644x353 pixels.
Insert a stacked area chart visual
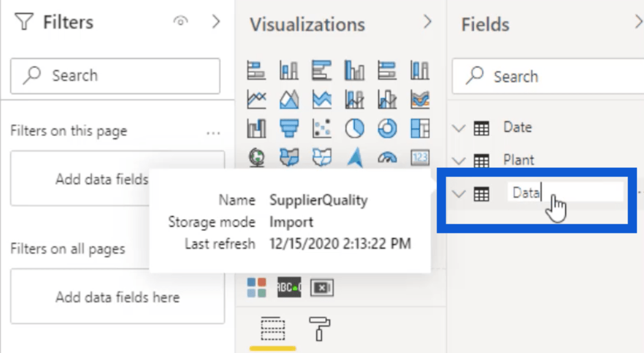(321, 99)
